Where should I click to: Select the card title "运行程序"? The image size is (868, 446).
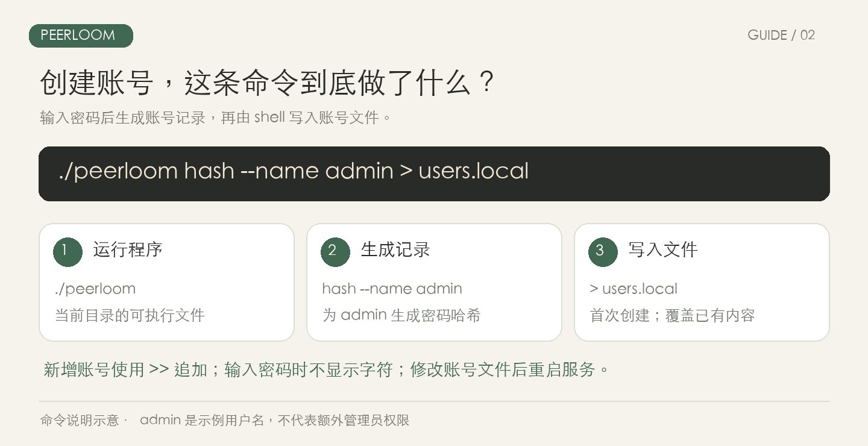128,250
